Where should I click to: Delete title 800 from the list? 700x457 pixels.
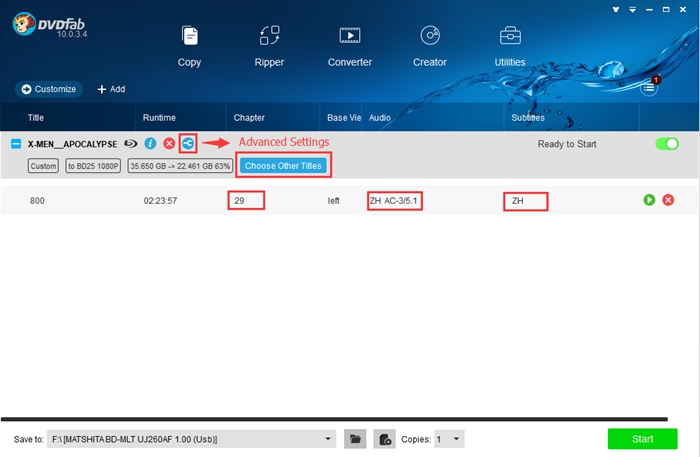coord(668,200)
